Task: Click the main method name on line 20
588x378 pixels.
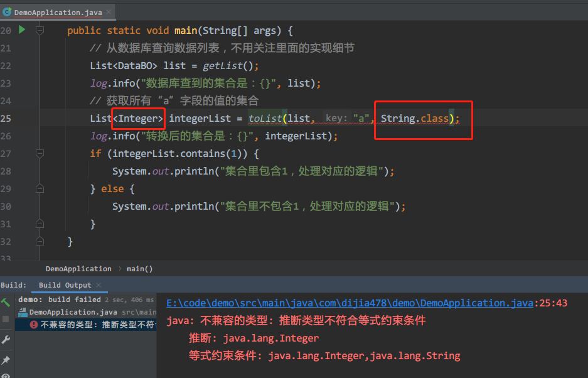Action: click(186, 30)
